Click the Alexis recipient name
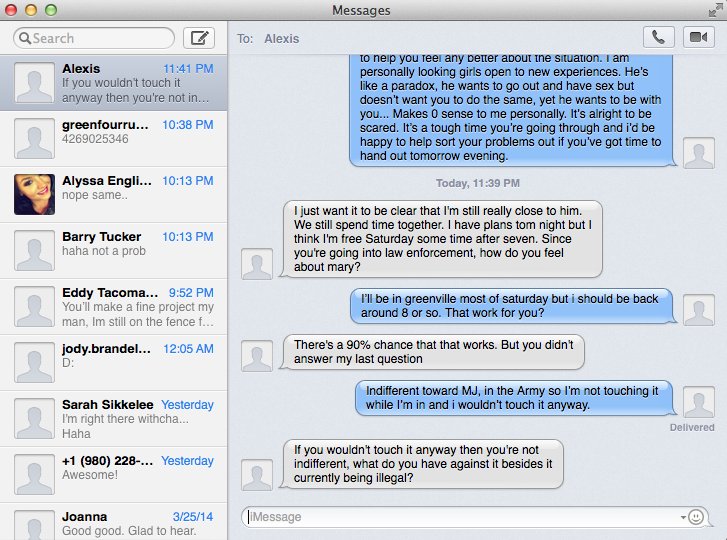The height and width of the screenshot is (540, 727). [281, 38]
